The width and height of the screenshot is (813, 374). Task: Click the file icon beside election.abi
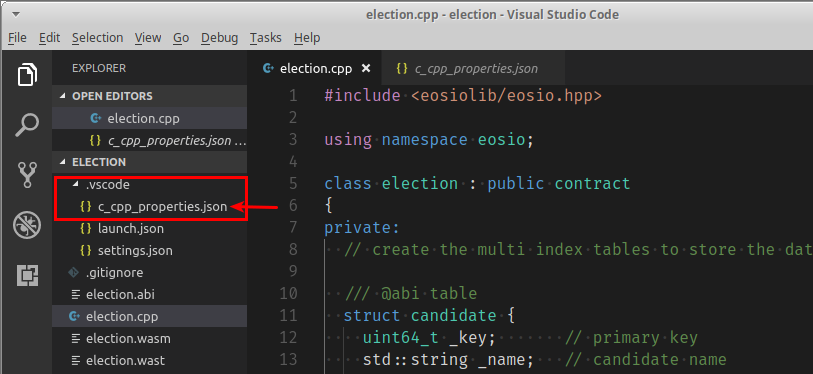pos(76,295)
